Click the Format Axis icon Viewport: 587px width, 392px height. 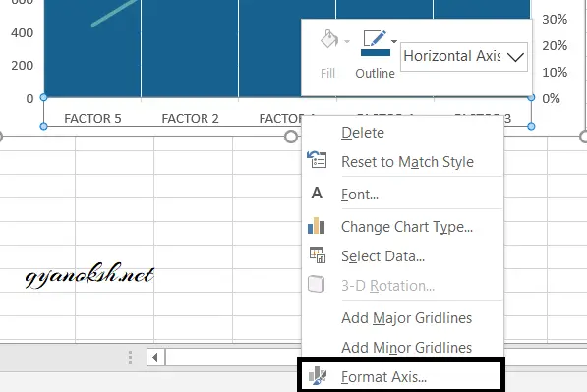tap(318, 376)
